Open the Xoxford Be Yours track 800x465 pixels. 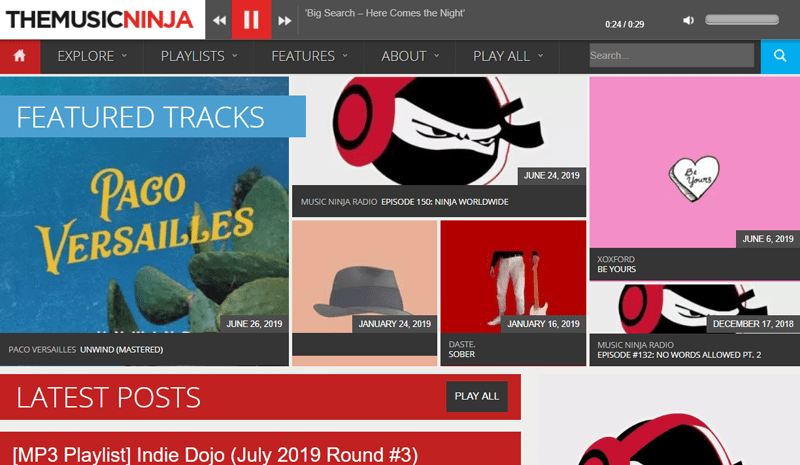click(x=616, y=264)
